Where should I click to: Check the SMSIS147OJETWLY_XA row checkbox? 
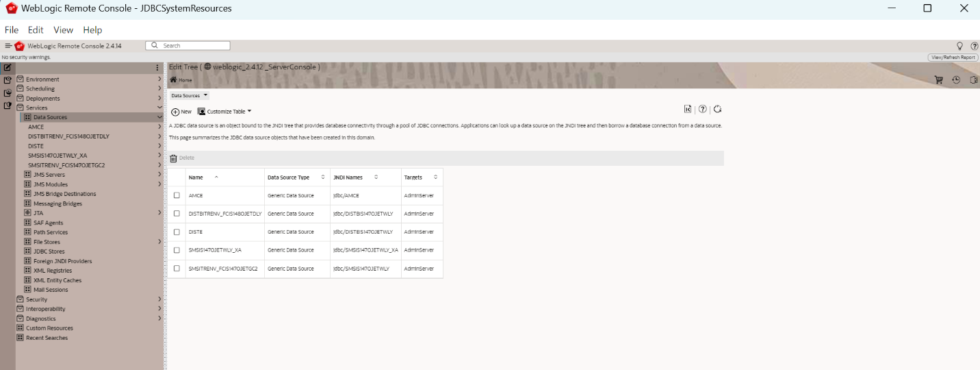click(x=177, y=250)
